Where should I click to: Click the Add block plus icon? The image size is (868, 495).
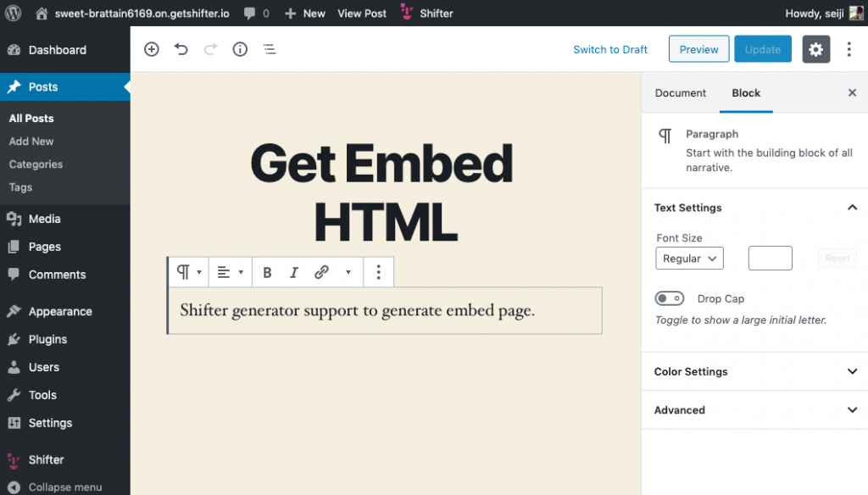(151, 49)
